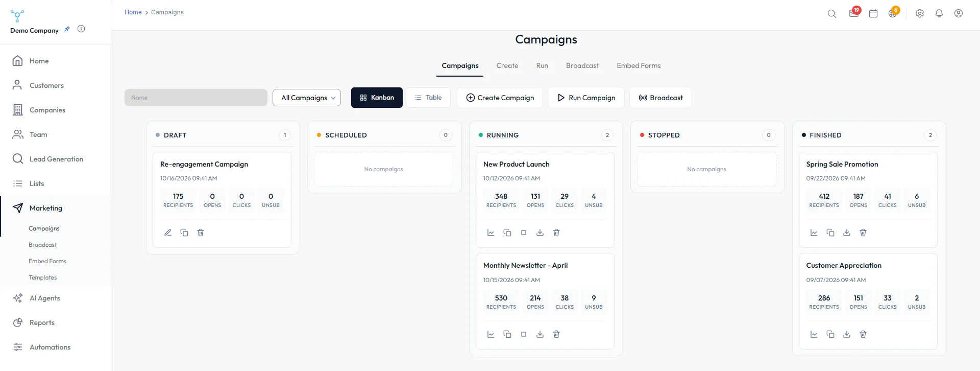This screenshot has height=371, width=980.
Task: Open user profile icon
Action: tap(959, 14)
